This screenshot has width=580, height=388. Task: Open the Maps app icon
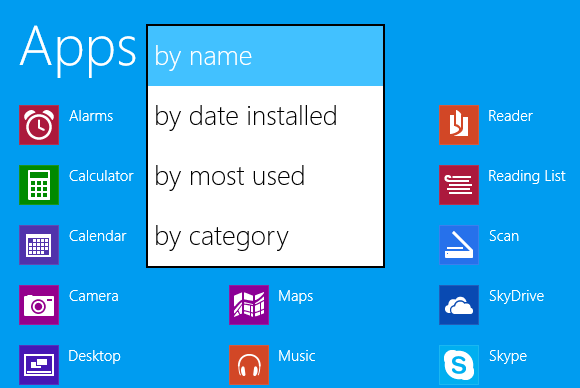[249, 305]
